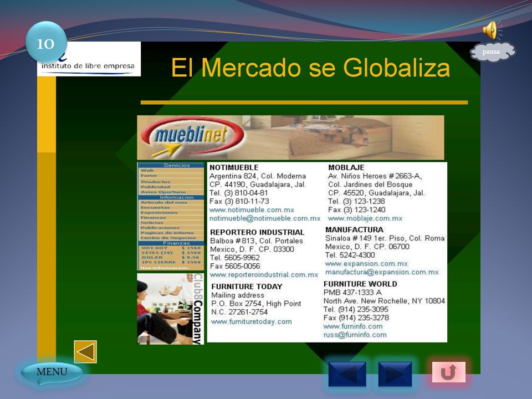Go to previous slide with blue left arrow
Screen dimensions: 532x399
coord(347,374)
